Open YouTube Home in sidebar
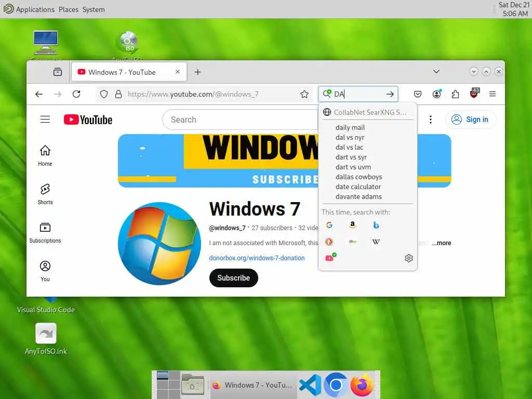Image resolution: width=532 pixels, height=399 pixels. pyautogui.click(x=45, y=156)
